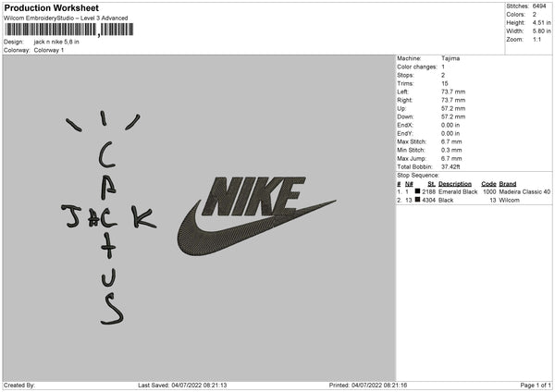Click the Right value '73.7 mm'
Viewport: 555px width, 392px height.
(x=453, y=100)
